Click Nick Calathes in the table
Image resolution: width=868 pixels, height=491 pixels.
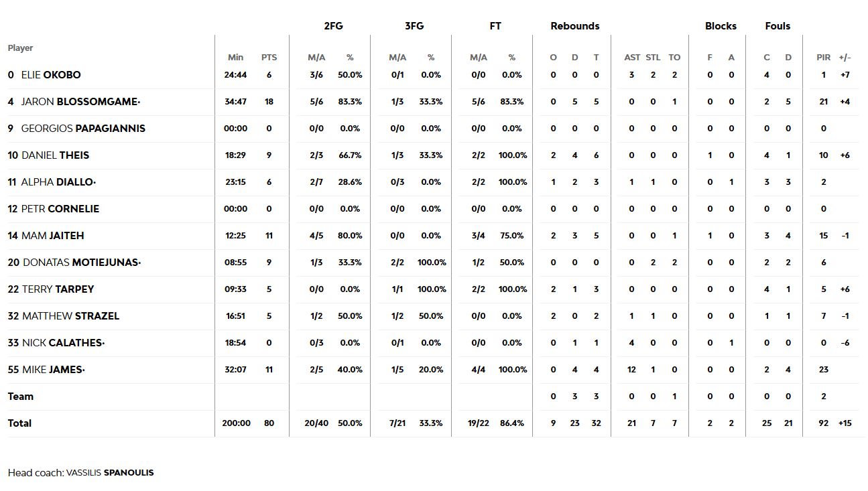click(63, 343)
